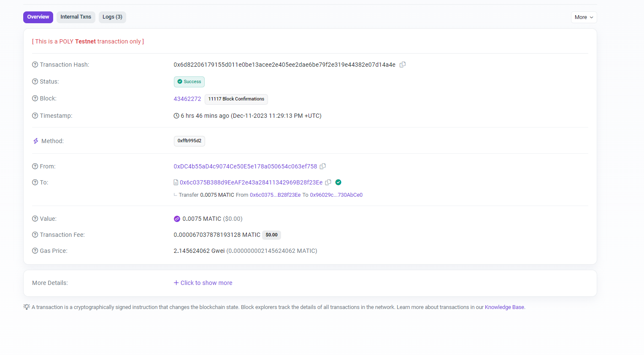Click the MATIC token icon in Value row
This screenshot has width=644, height=355.
click(177, 219)
